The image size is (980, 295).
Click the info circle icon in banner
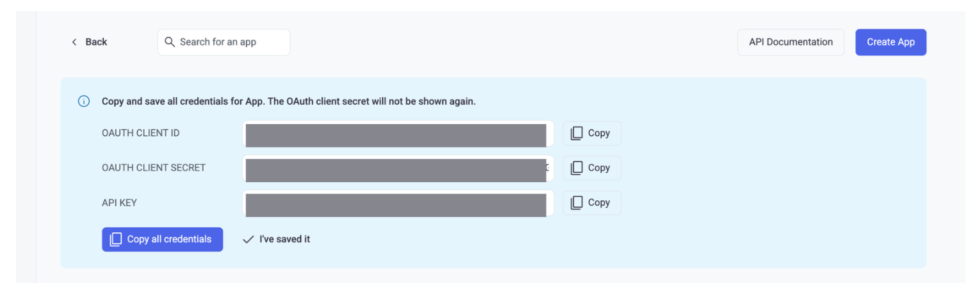pyautogui.click(x=84, y=101)
